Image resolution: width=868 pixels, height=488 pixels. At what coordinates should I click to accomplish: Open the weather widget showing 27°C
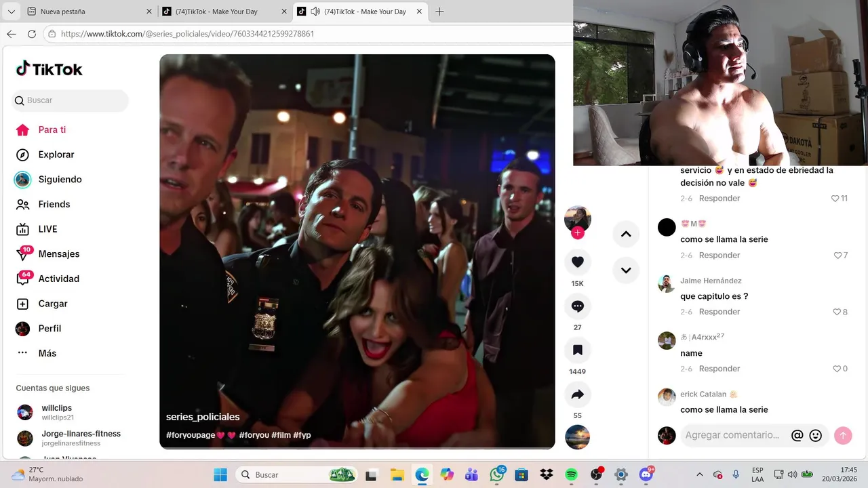pyautogui.click(x=47, y=474)
